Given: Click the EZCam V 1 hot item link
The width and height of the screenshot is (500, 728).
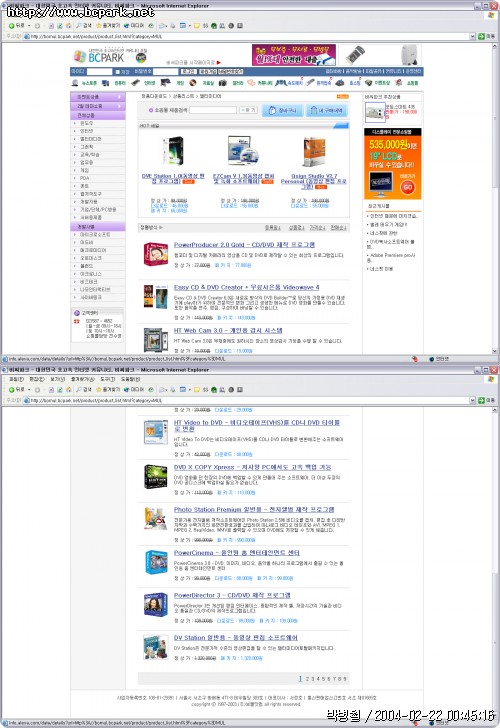Looking at the screenshot, I should tap(243, 179).
